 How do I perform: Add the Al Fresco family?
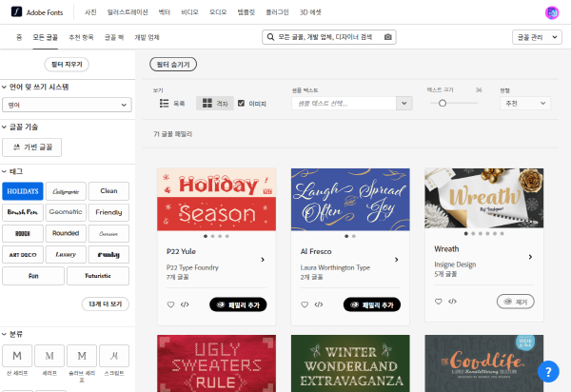372,304
